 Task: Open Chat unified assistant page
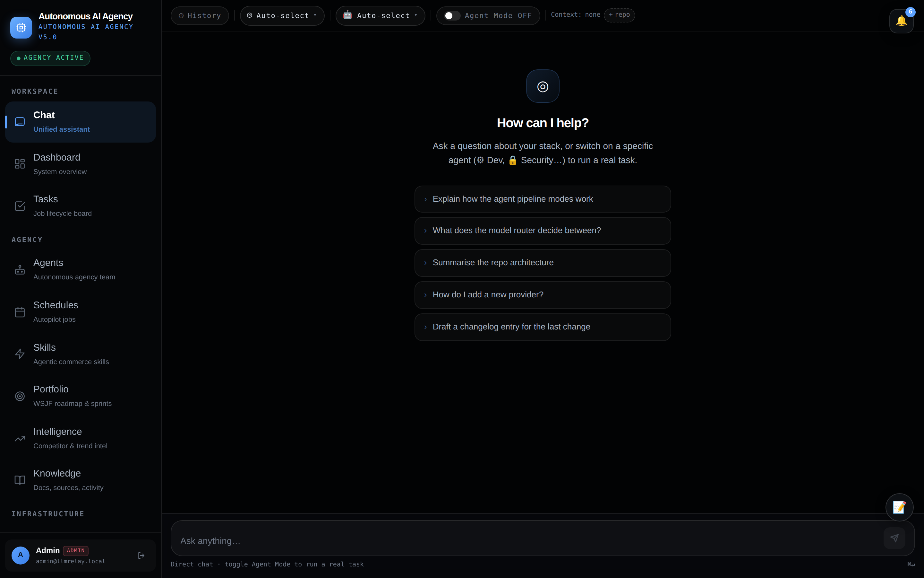tap(81, 122)
